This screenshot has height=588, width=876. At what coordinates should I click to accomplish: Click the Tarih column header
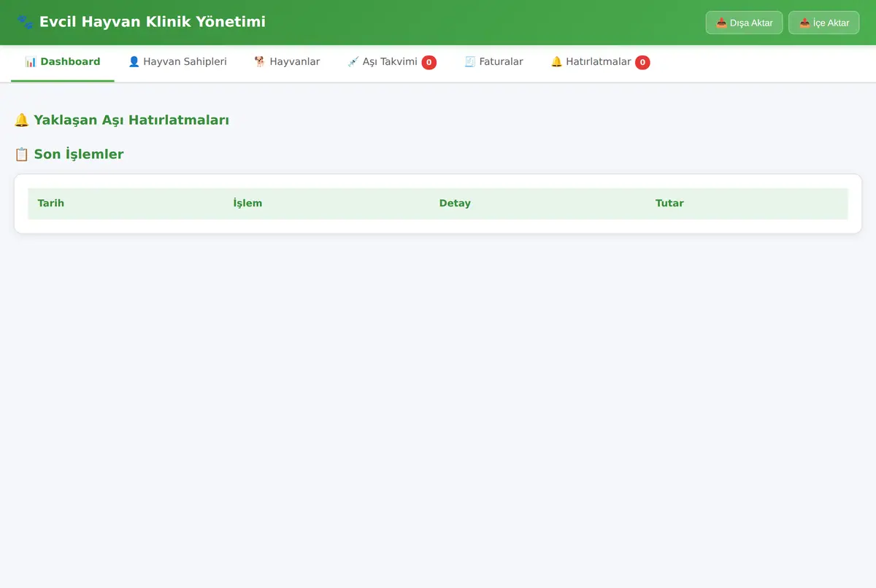pyautogui.click(x=126, y=204)
